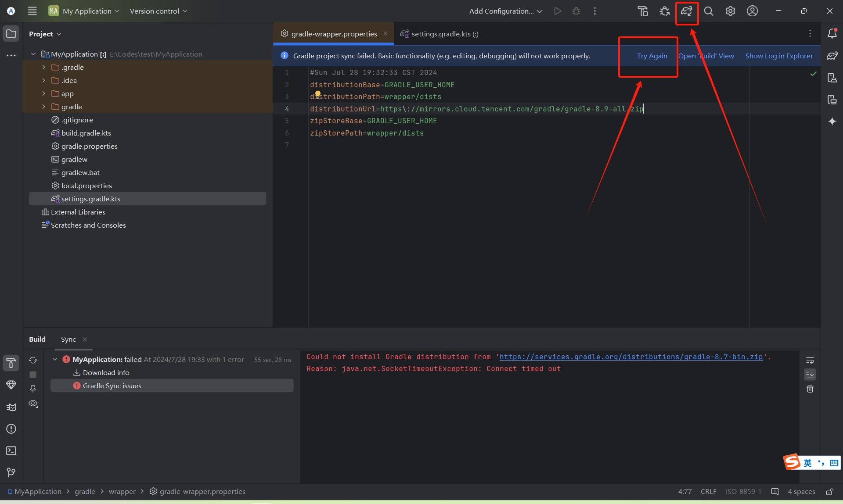This screenshot has height=504, width=843.
Task: Click Show Log in Explorer link
Action: (779, 56)
